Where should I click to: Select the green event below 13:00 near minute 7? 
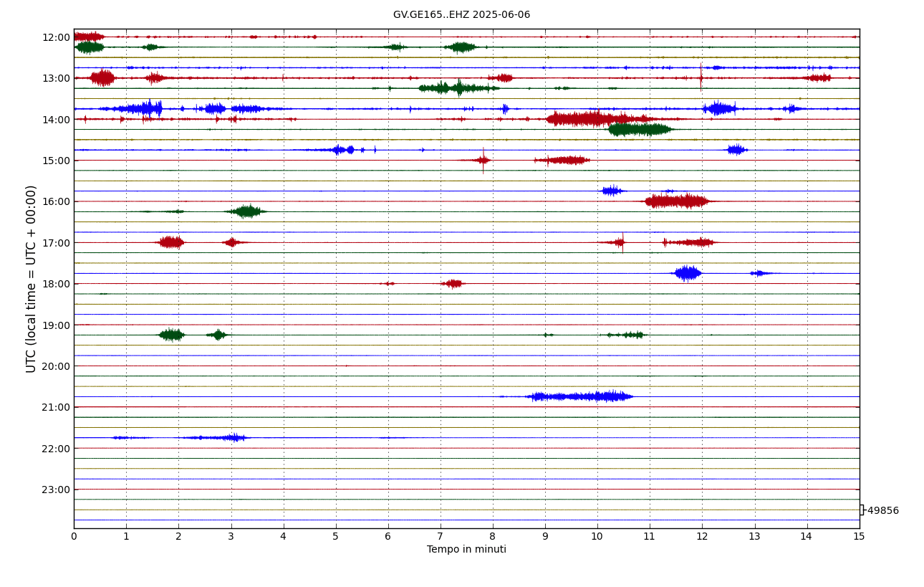pyautogui.click(x=458, y=88)
